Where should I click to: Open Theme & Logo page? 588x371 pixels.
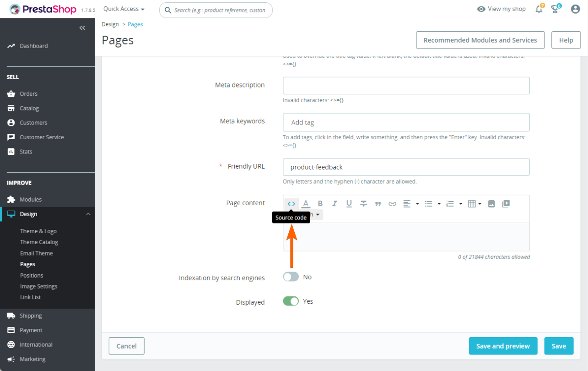click(x=38, y=231)
